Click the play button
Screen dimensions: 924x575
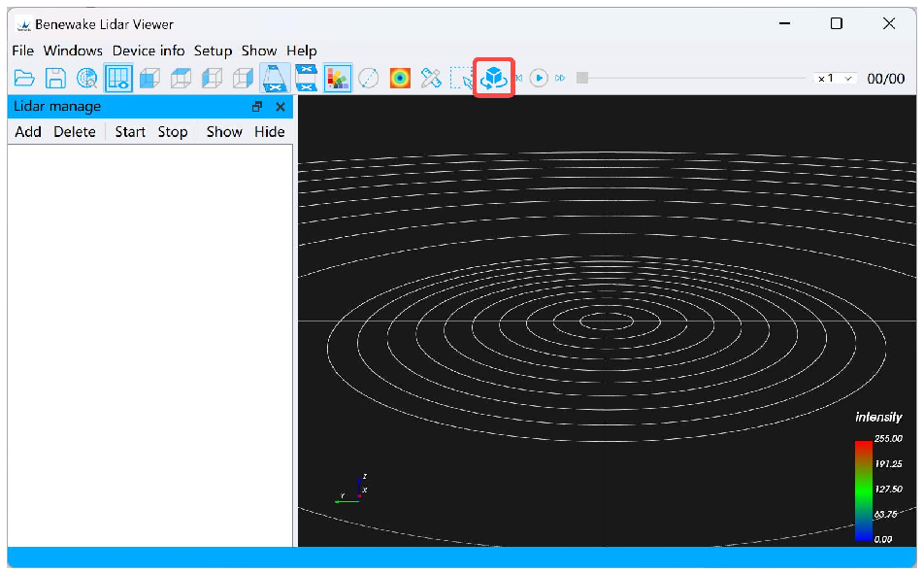coord(539,78)
